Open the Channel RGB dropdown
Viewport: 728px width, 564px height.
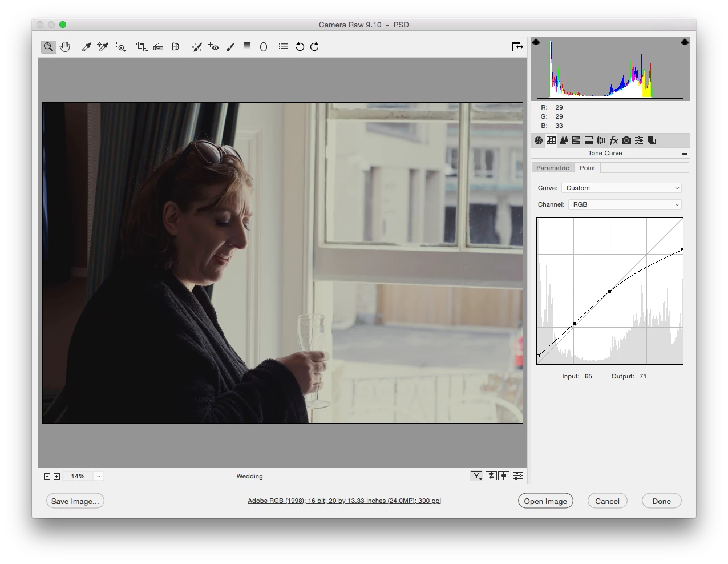click(x=625, y=204)
